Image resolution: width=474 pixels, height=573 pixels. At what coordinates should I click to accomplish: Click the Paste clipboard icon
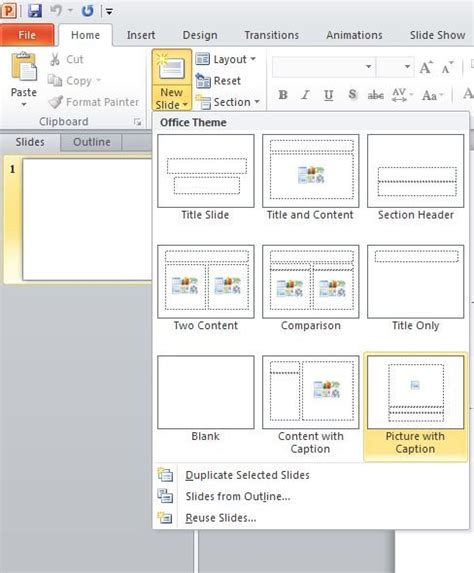(24, 67)
